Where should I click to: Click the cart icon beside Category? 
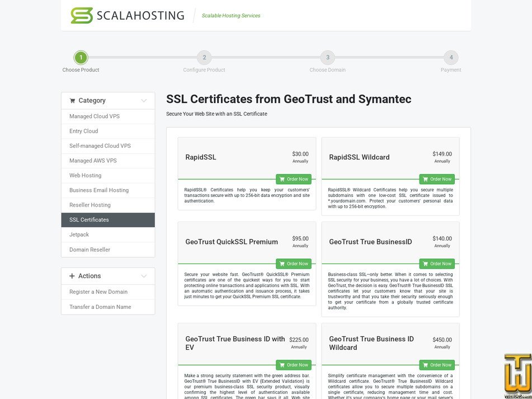tap(72, 100)
